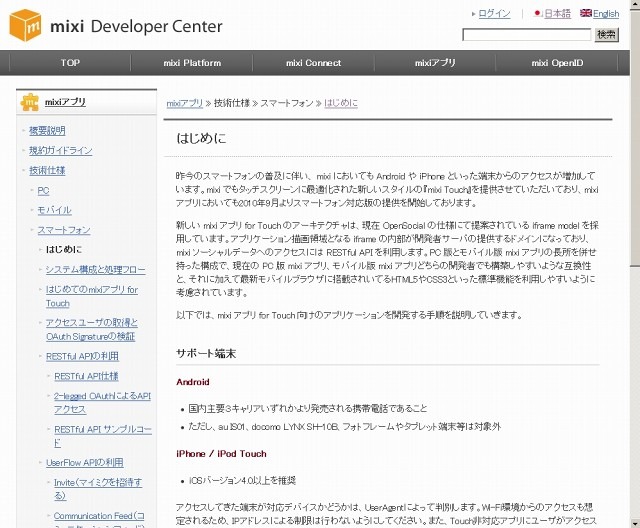Click the 技術仕様 breadcrumb text
The image size is (640, 528).
tap(232, 103)
